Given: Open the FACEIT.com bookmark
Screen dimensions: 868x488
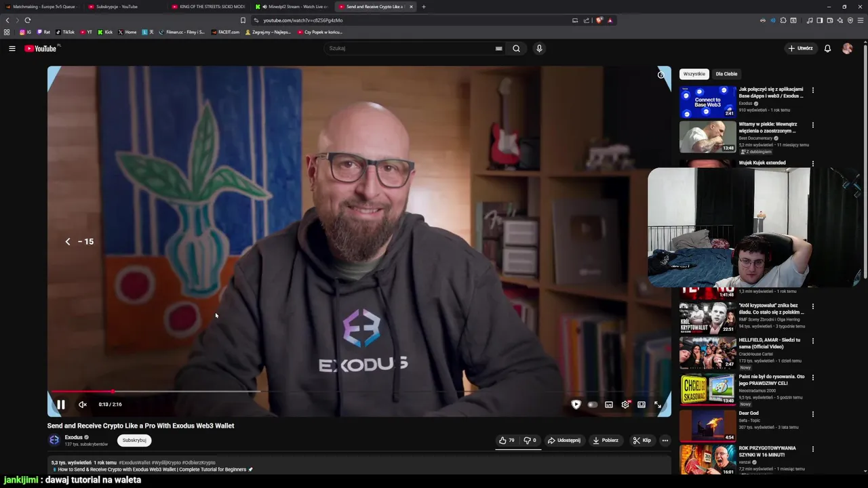Looking at the screenshot, I should (x=225, y=32).
